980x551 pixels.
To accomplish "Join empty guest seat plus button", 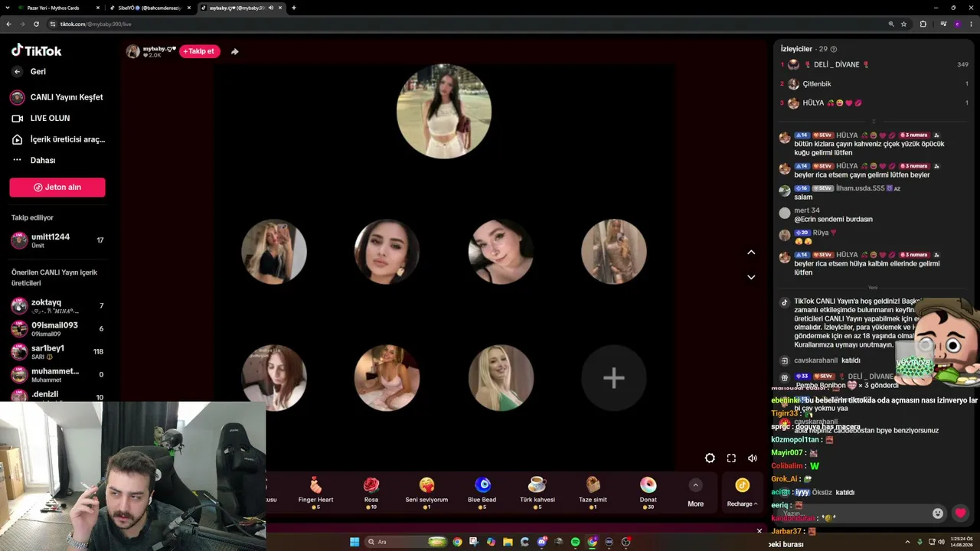I will [x=614, y=377].
